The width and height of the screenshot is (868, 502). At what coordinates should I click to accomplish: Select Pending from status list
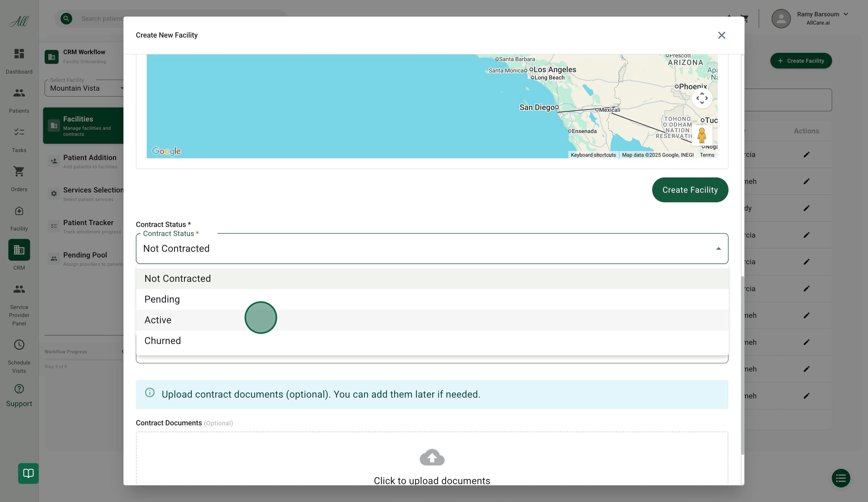tap(162, 299)
